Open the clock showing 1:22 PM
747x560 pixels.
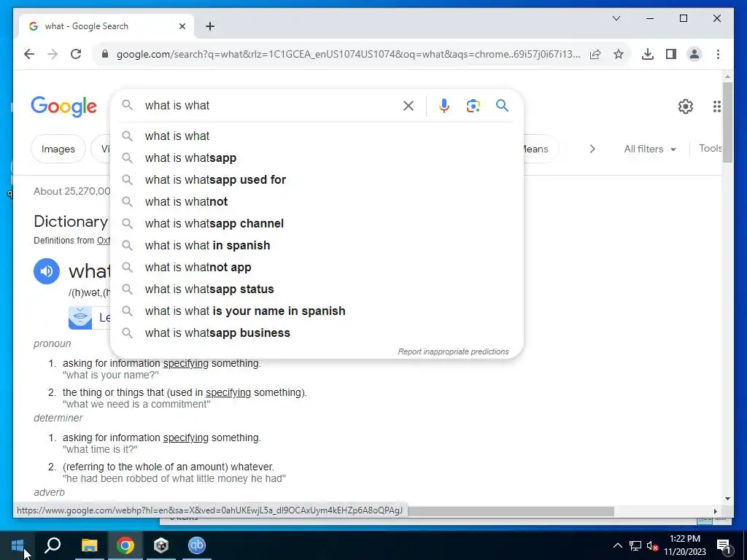pos(685,545)
